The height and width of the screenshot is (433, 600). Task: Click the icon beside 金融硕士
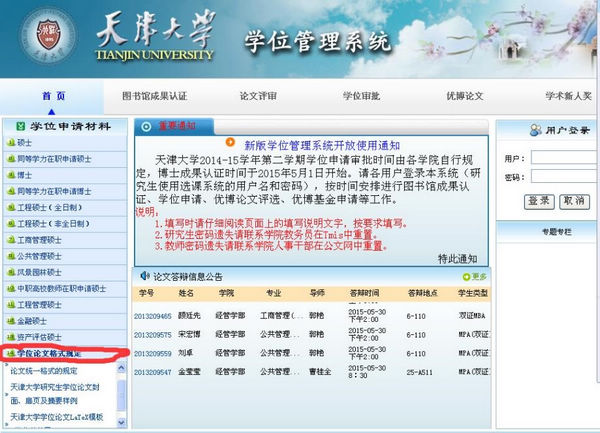[x=9, y=320]
